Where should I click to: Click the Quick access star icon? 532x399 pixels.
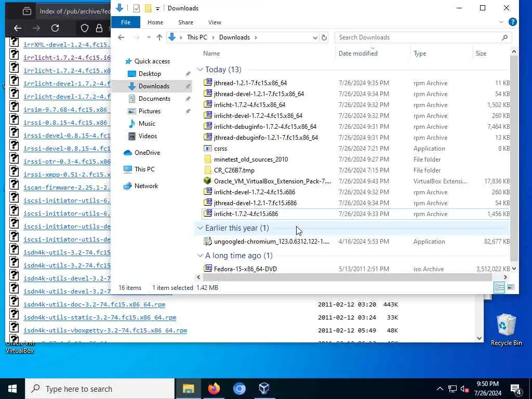coord(128,61)
